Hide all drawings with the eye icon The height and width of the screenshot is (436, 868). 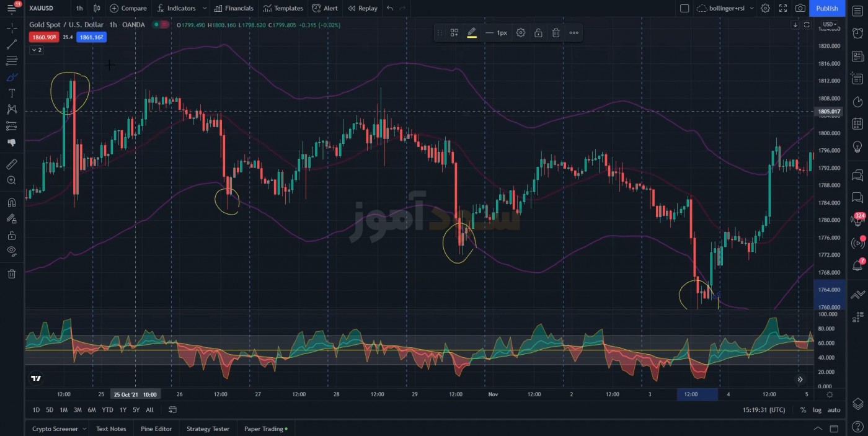click(x=12, y=251)
